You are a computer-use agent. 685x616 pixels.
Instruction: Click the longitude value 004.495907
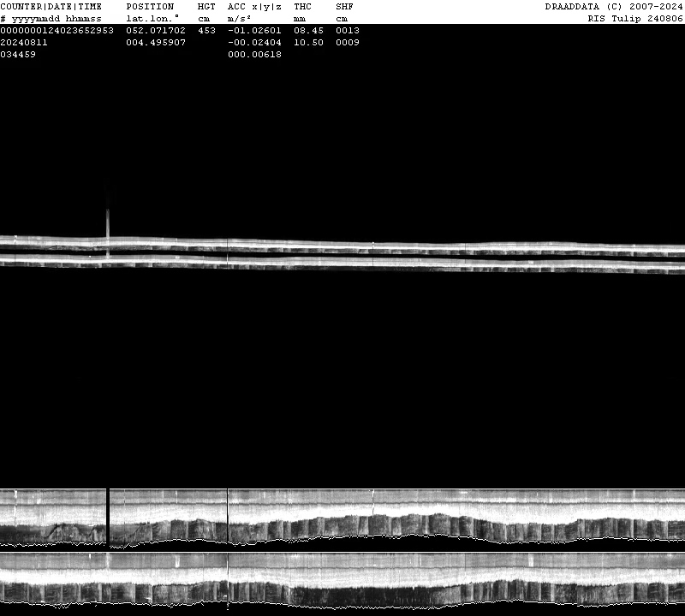156,42
